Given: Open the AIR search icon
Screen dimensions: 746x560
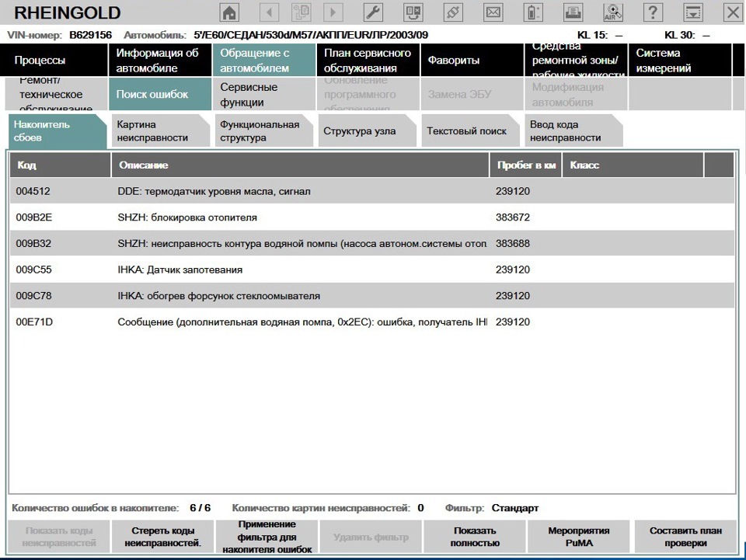Looking at the screenshot, I should pyautogui.click(x=613, y=12).
